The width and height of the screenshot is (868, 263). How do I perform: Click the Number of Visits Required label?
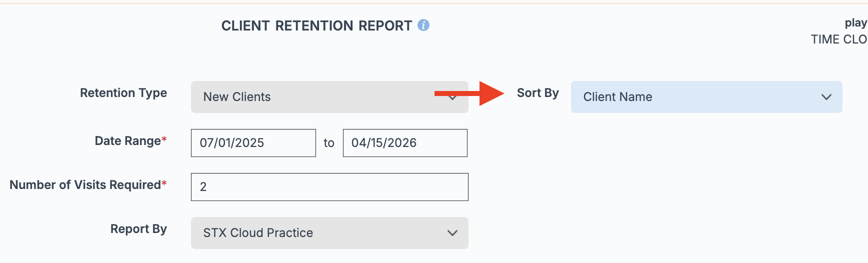pos(85,185)
